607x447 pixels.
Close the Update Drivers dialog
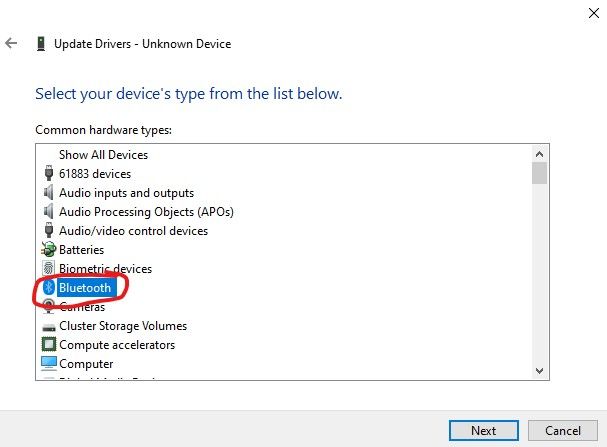tap(593, 13)
